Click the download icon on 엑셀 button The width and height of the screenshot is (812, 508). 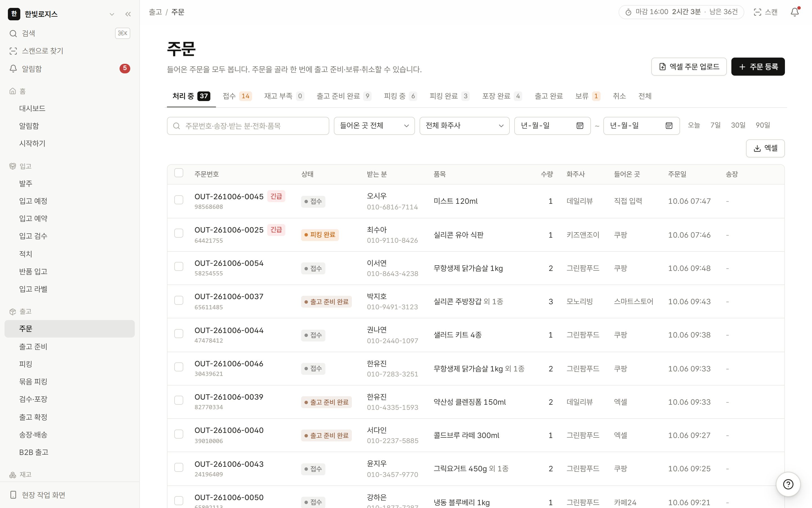click(757, 148)
